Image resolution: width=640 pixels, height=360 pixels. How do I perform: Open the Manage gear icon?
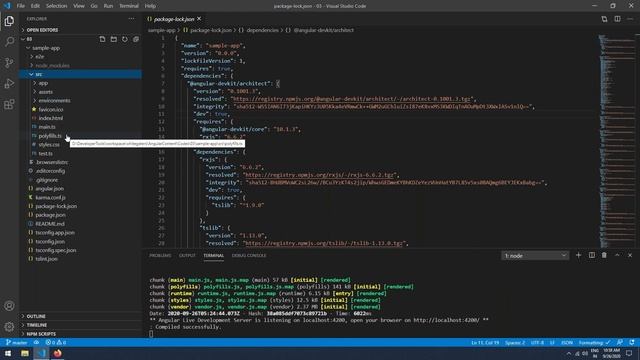(x=9, y=327)
